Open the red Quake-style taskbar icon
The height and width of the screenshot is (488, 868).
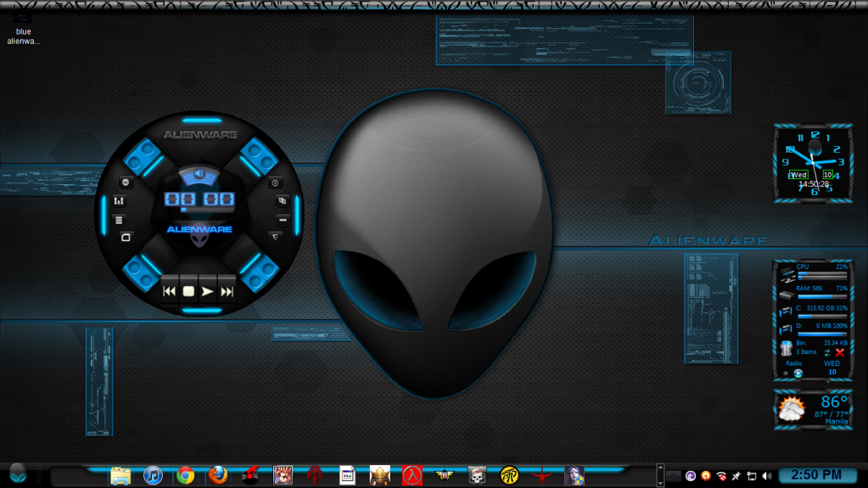coord(541,475)
